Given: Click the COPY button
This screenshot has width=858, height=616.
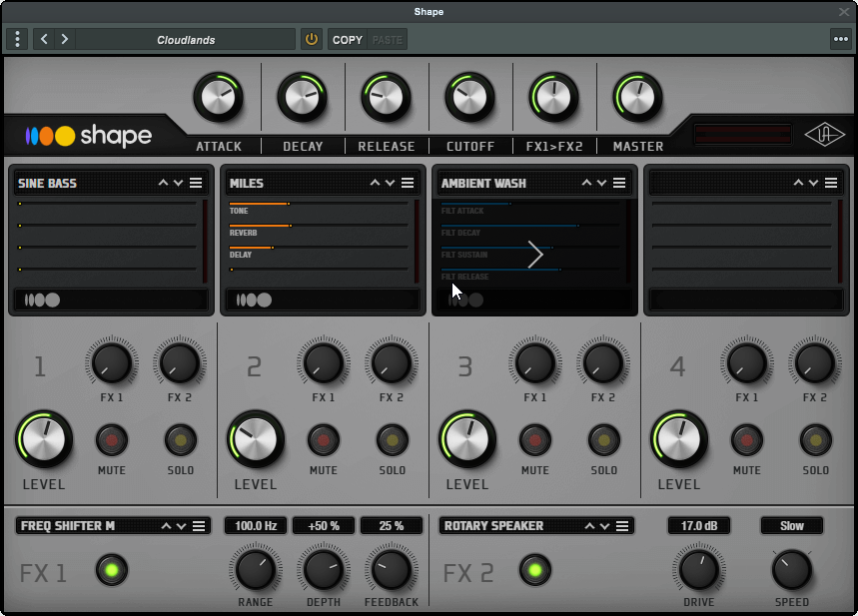Looking at the screenshot, I should [348, 39].
